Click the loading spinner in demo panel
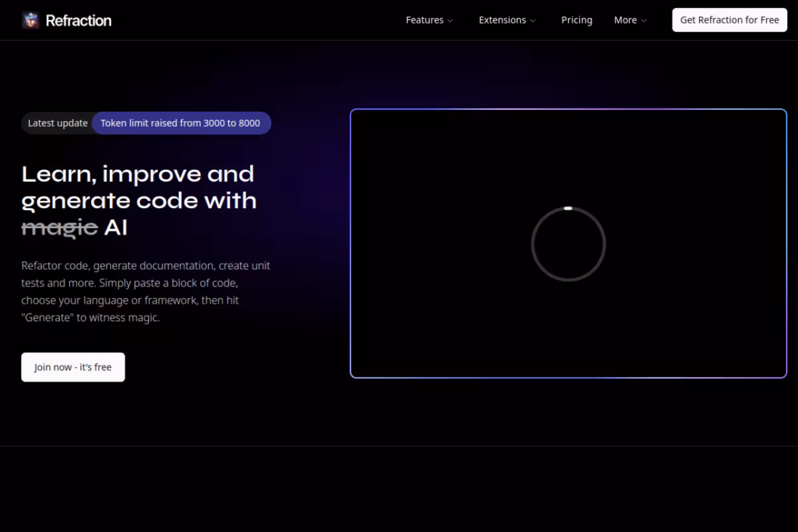Screen dimensions: 798x532 pos(568,243)
